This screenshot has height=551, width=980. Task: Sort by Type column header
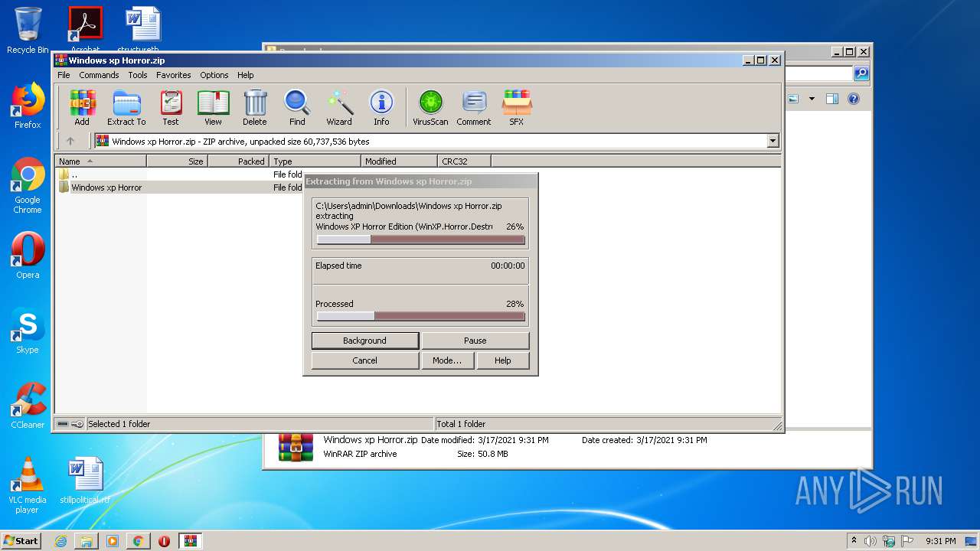pos(315,161)
